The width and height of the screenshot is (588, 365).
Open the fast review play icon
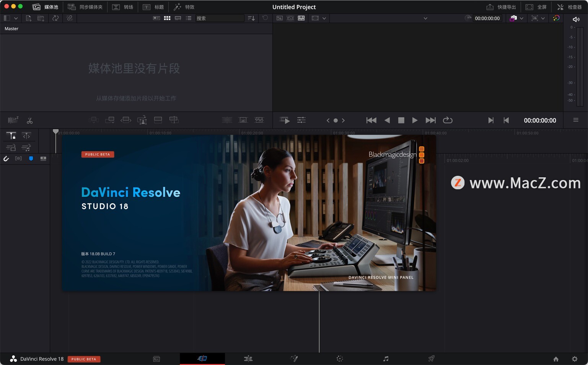pyautogui.click(x=285, y=120)
